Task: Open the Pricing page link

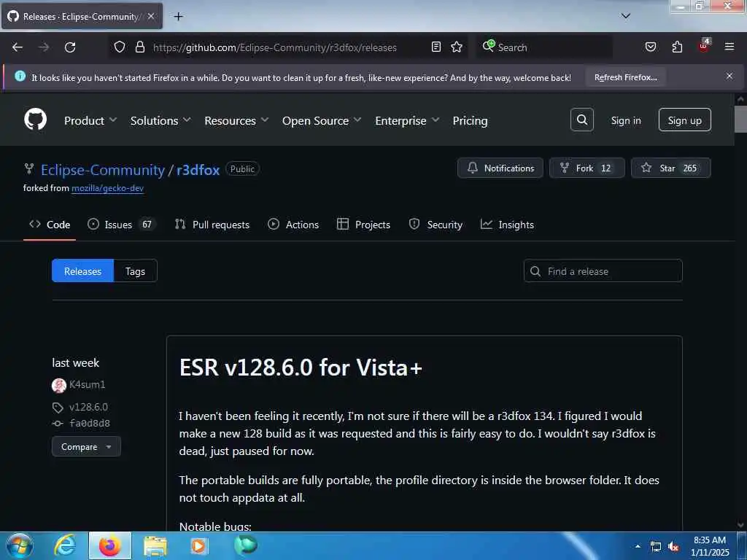Action: [470, 120]
